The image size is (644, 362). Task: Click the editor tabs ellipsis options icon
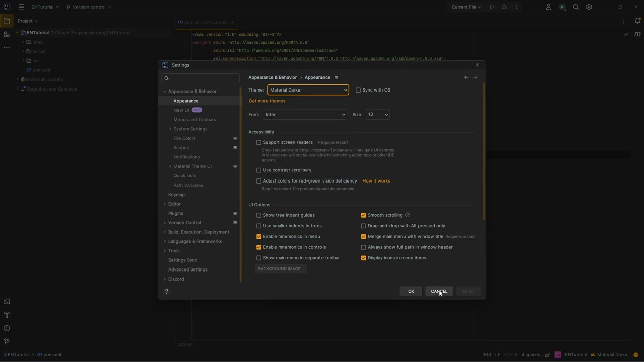(x=624, y=22)
